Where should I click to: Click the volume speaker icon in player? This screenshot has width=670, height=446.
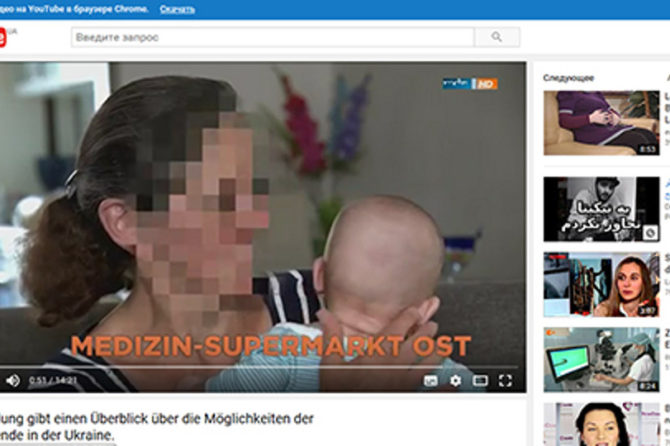(12, 380)
